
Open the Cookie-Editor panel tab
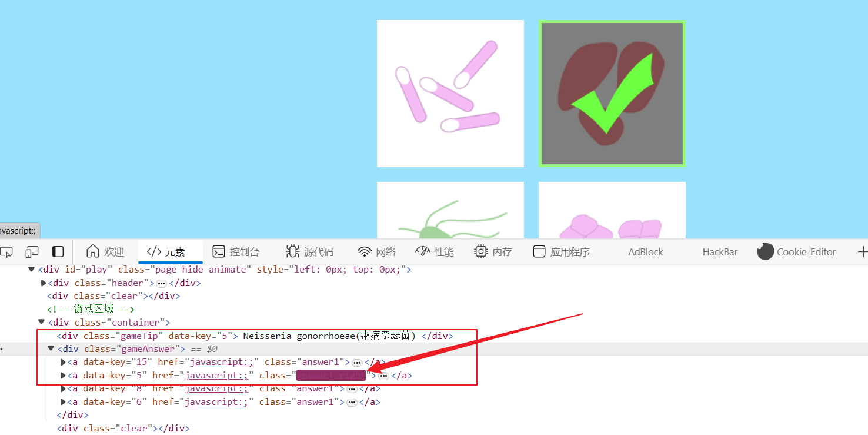(797, 252)
